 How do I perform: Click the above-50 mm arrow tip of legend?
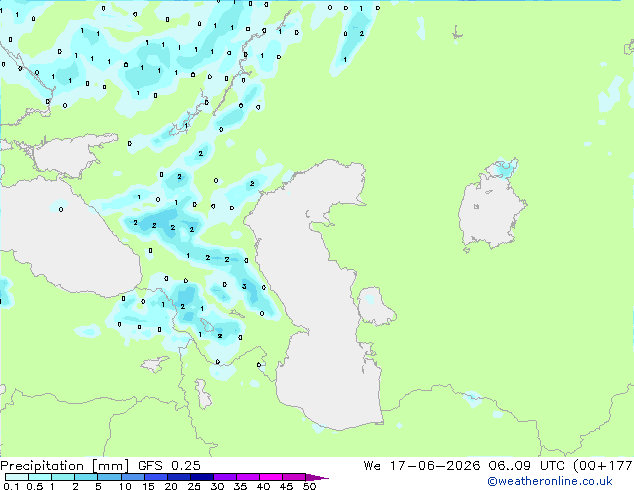[317, 477]
